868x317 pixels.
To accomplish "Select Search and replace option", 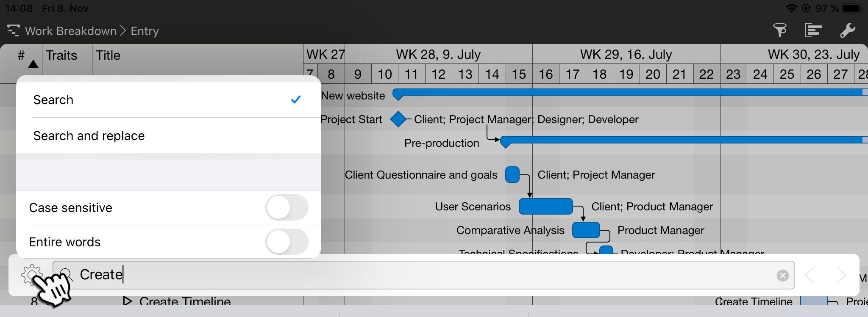I will pyautogui.click(x=168, y=136).
